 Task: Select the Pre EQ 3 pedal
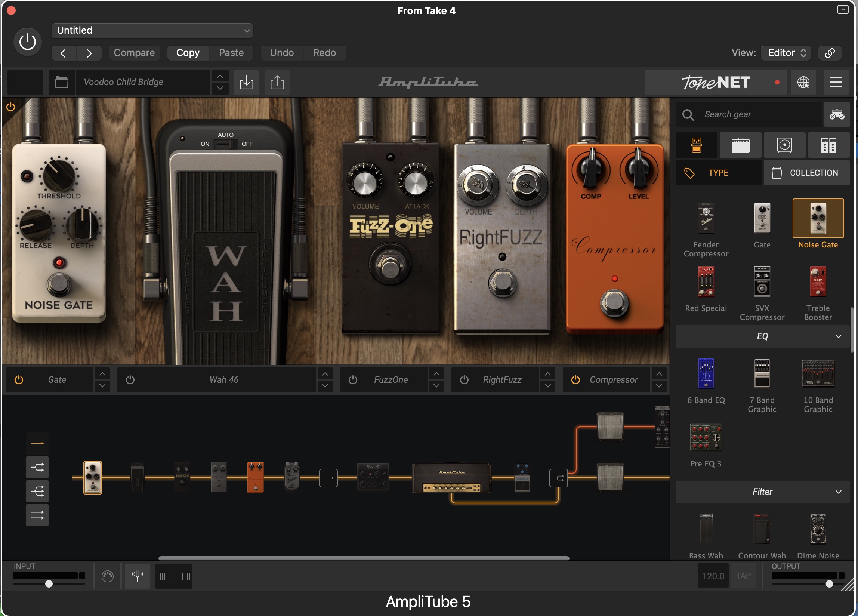[706, 437]
